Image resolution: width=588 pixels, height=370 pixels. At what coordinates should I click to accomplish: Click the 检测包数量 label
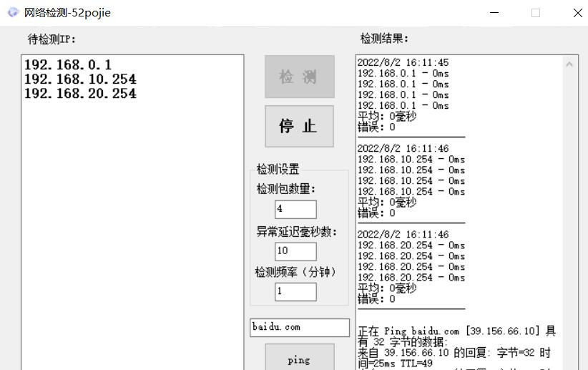[286, 189]
